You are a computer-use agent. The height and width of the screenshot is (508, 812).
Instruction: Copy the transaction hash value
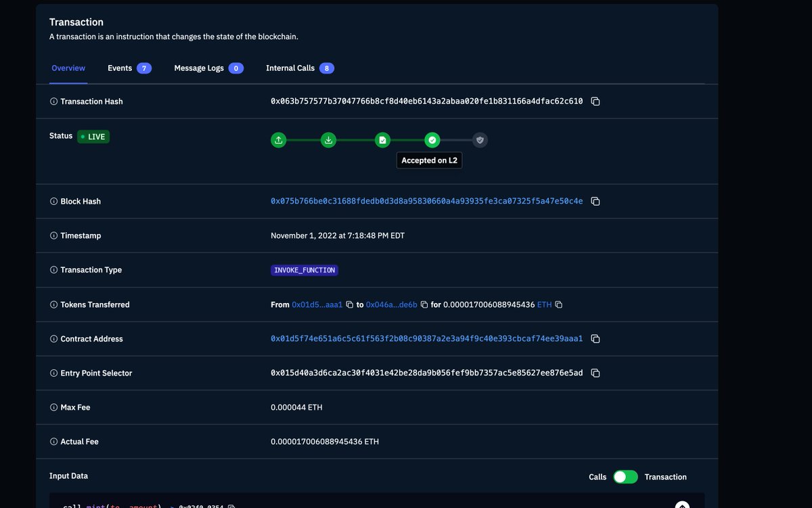point(595,101)
